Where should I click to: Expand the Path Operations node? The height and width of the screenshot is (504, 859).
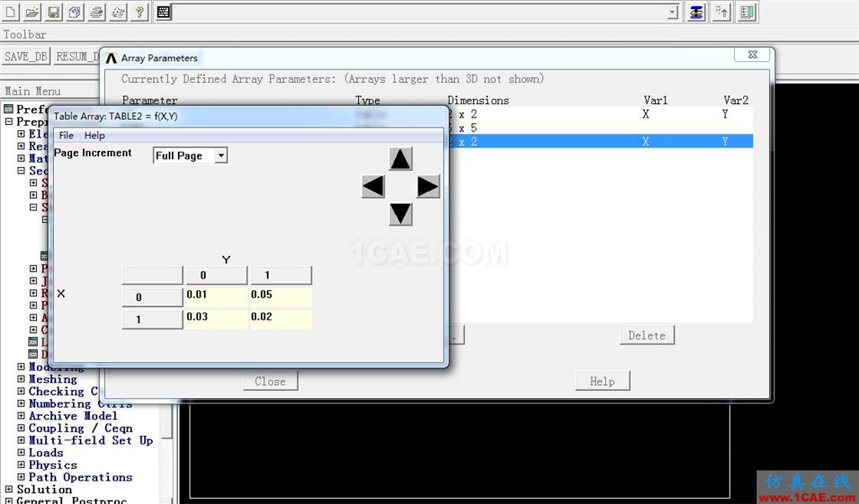(21, 477)
